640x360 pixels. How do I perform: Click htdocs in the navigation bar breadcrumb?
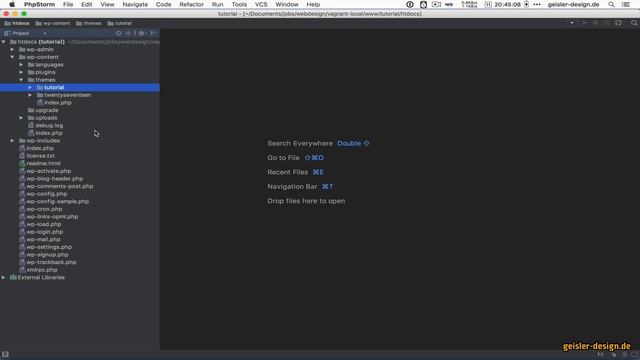coord(17,23)
